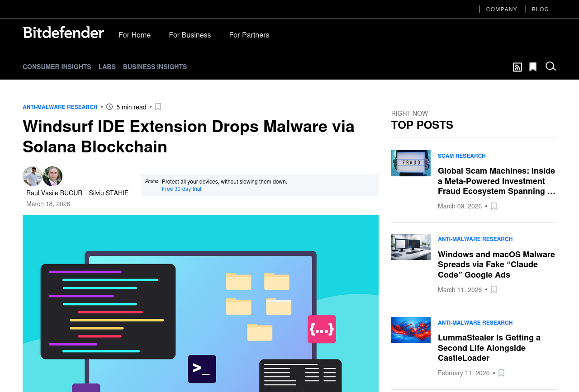This screenshot has height=392, width=579.
Task: Open the RSS feed icon
Action: 517,67
